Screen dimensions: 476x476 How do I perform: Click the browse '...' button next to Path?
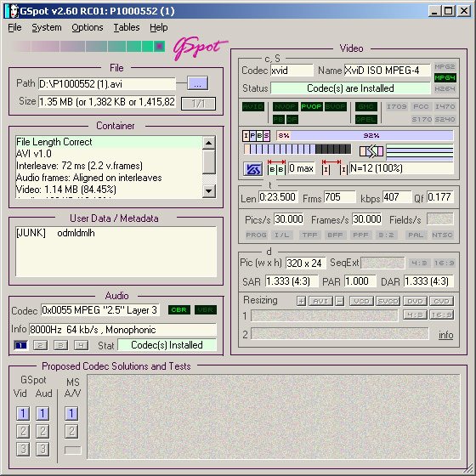tap(197, 83)
